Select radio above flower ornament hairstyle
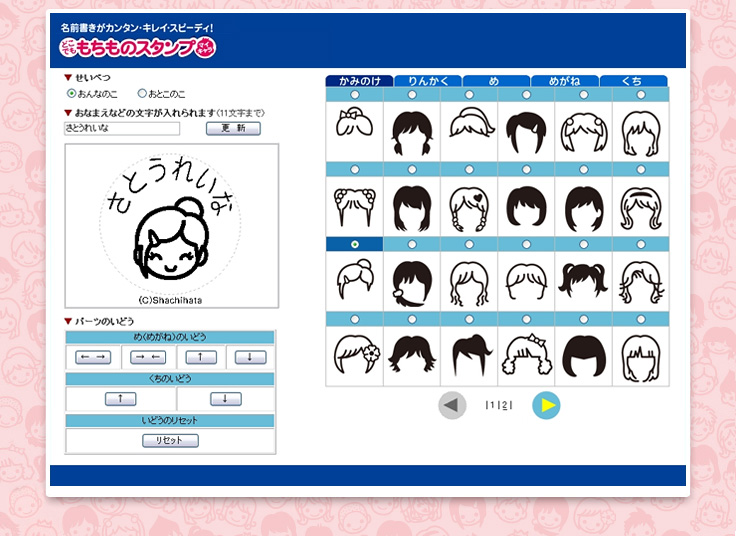This screenshot has width=736, height=536. tap(355, 319)
